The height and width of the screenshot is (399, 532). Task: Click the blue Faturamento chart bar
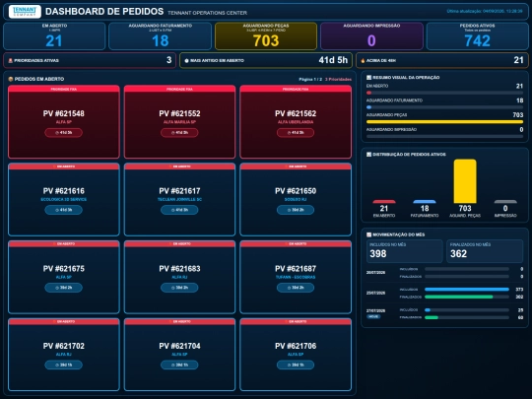pyautogui.click(x=425, y=202)
